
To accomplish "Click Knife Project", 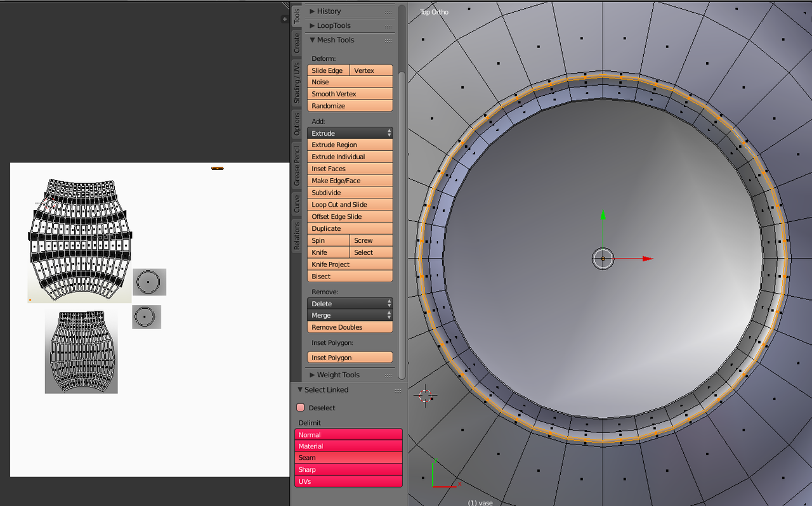I will 350,264.
